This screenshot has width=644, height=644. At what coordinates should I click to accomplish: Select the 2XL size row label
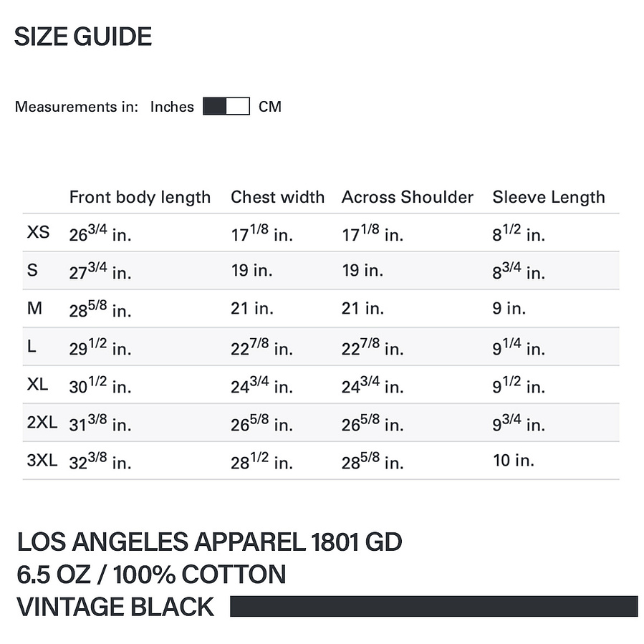coord(42,422)
